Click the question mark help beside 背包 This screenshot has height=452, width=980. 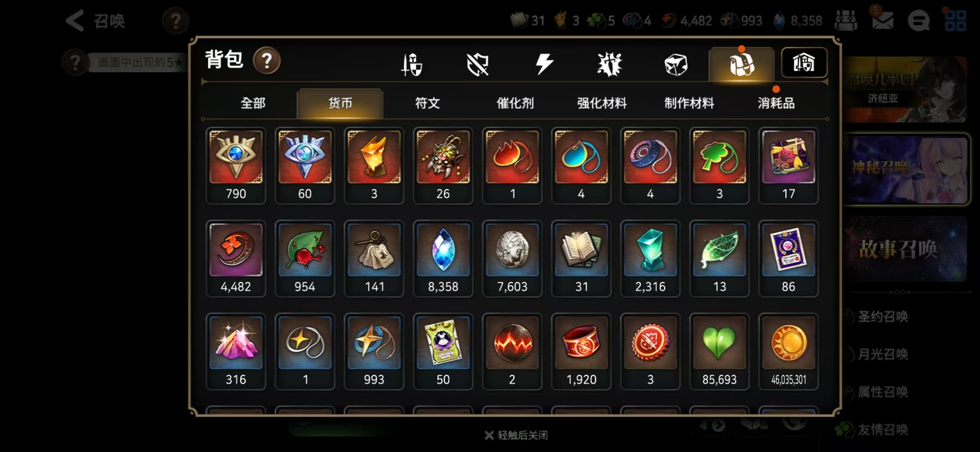point(267,61)
